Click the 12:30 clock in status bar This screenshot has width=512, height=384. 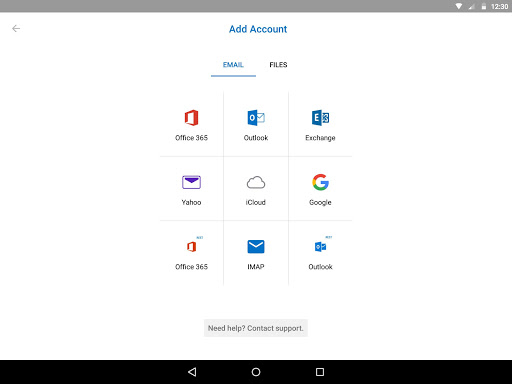pos(499,6)
